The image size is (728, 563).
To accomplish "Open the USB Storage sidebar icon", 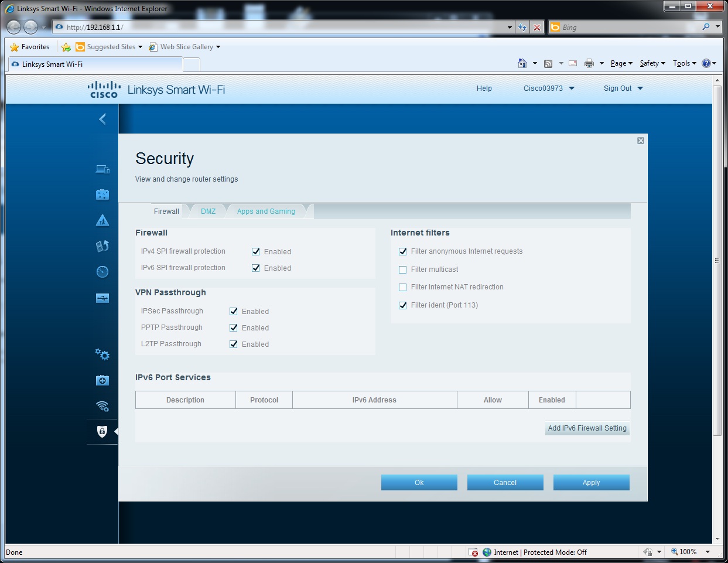I will click(x=102, y=298).
